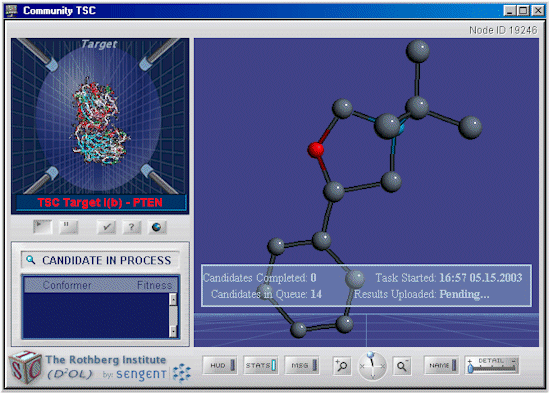Image resolution: width=550 pixels, height=394 pixels.
Task: Click the PTEN target protein thumbnail
Action: pyautogui.click(x=100, y=121)
